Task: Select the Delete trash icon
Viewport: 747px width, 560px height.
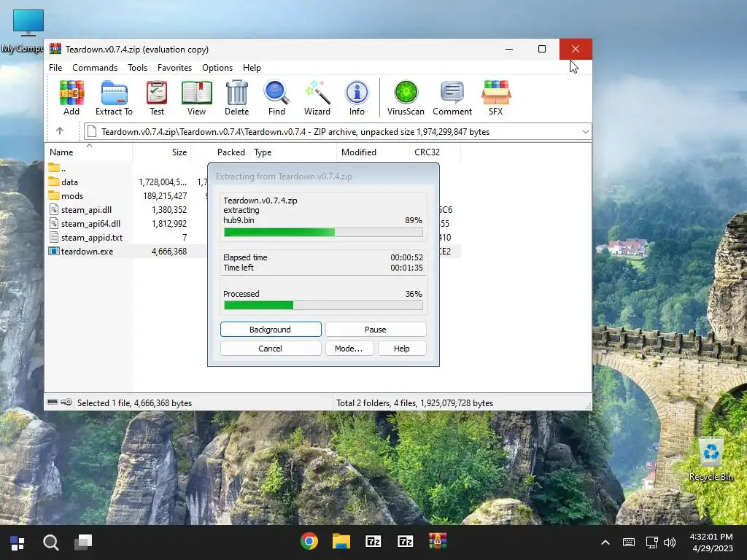Action: click(x=237, y=98)
